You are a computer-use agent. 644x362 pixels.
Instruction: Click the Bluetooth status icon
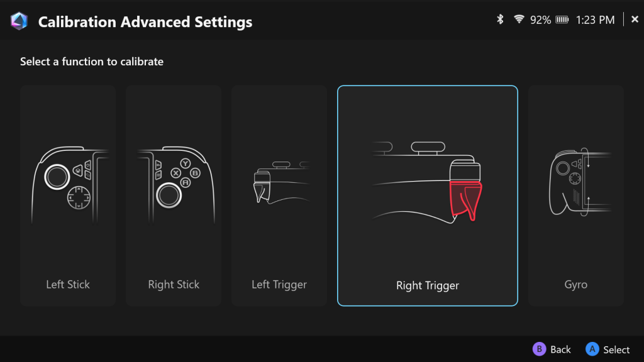501,19
